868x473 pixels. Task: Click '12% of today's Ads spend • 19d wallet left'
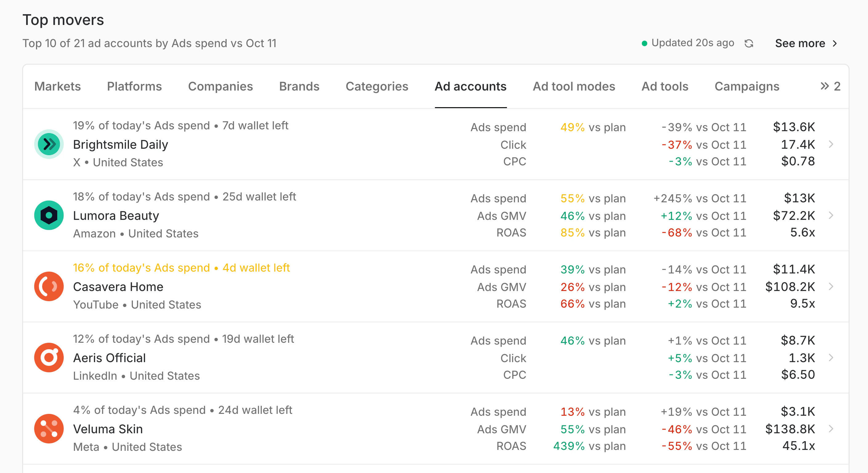tap(184, 339)
